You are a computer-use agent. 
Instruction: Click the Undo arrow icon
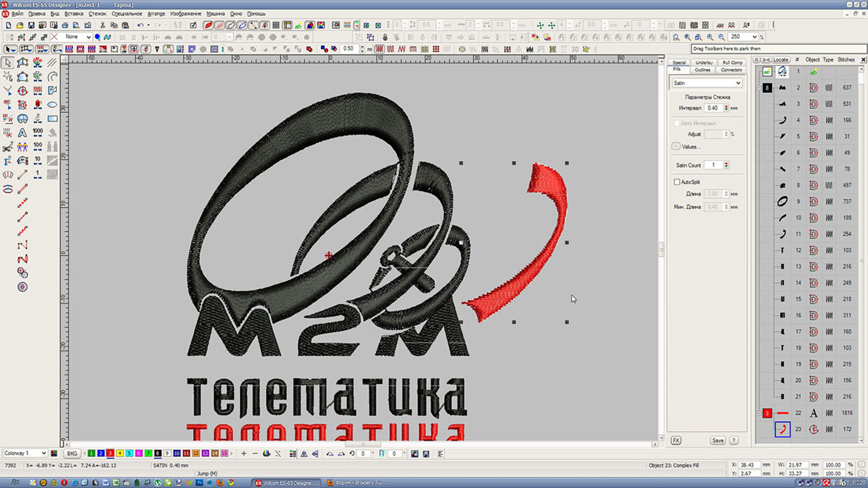point(141,25)
